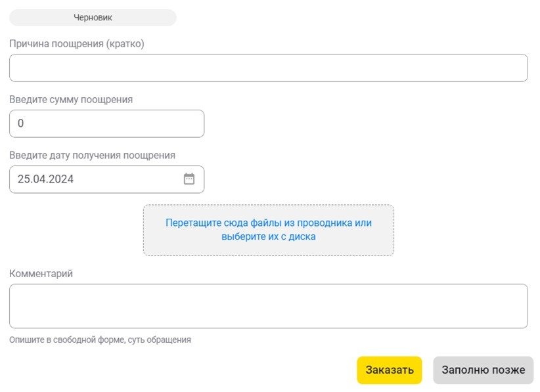Open the calendar date picker icon
This screenshot has height=392, width=540.
click(x=189, y=179)
